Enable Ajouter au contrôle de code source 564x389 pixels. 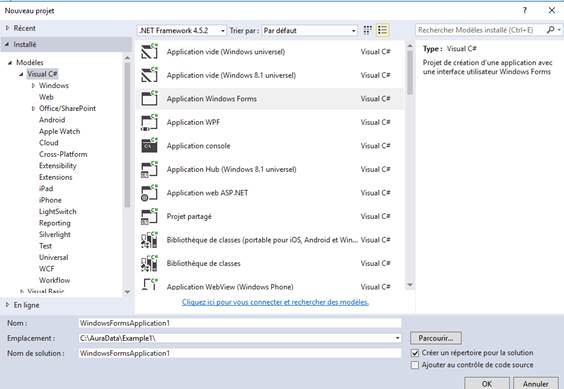[x=415, y=365]
